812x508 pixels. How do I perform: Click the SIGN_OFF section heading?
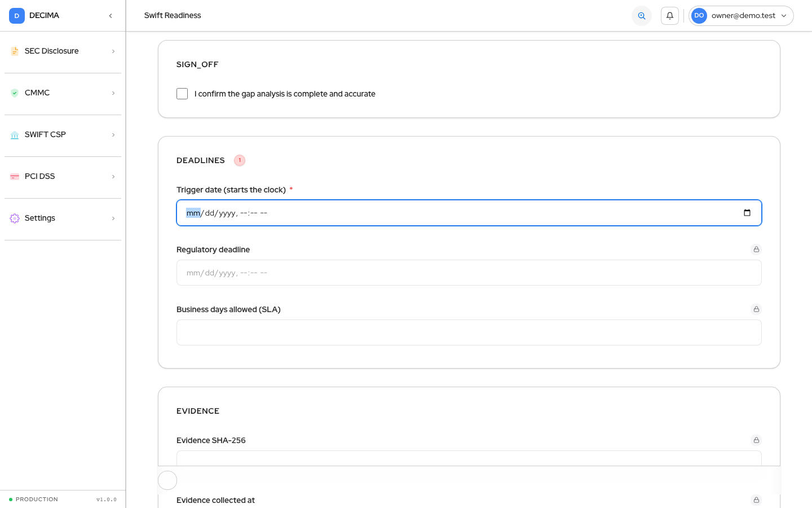tap(197, 64)
